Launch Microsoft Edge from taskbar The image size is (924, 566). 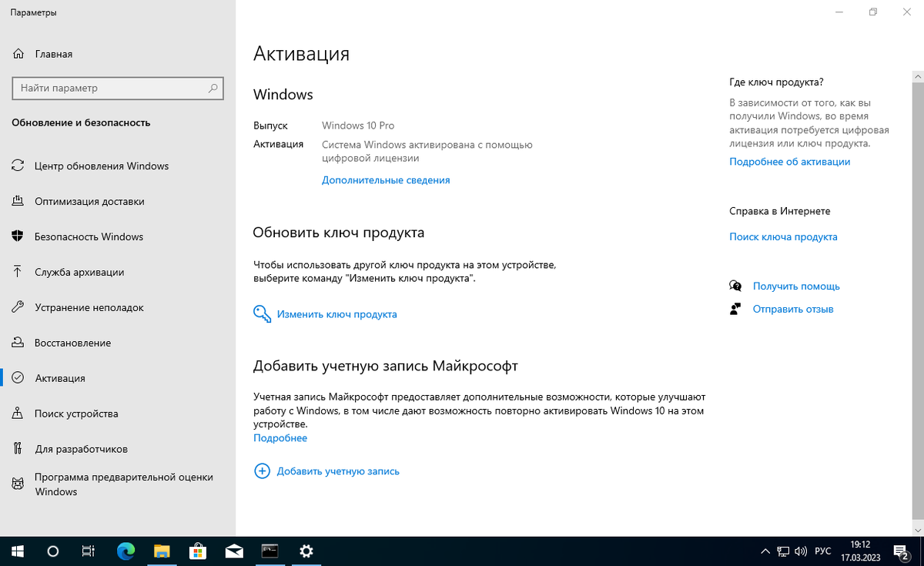(x=126, y=551)
